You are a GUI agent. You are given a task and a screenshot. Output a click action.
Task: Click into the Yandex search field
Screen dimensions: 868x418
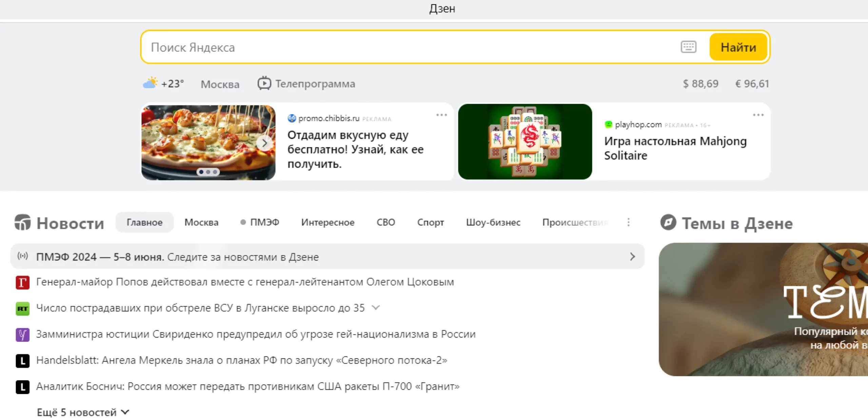click(407, 47)
